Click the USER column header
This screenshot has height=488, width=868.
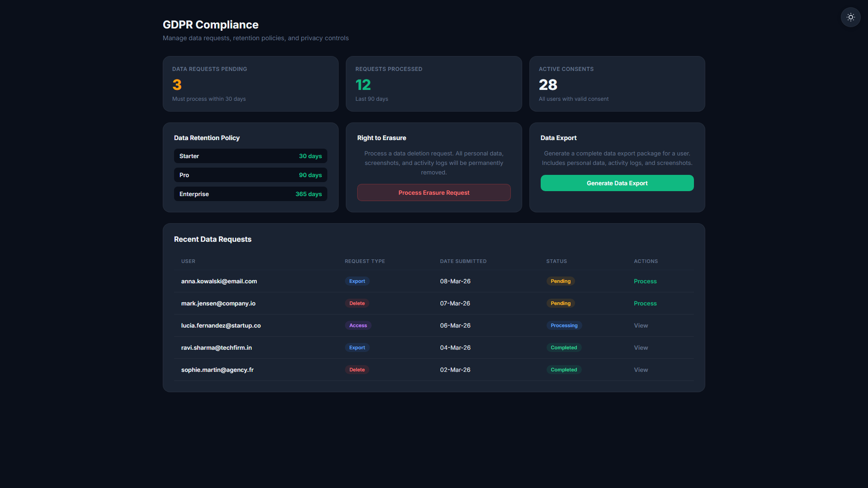[x=188, y=261]
